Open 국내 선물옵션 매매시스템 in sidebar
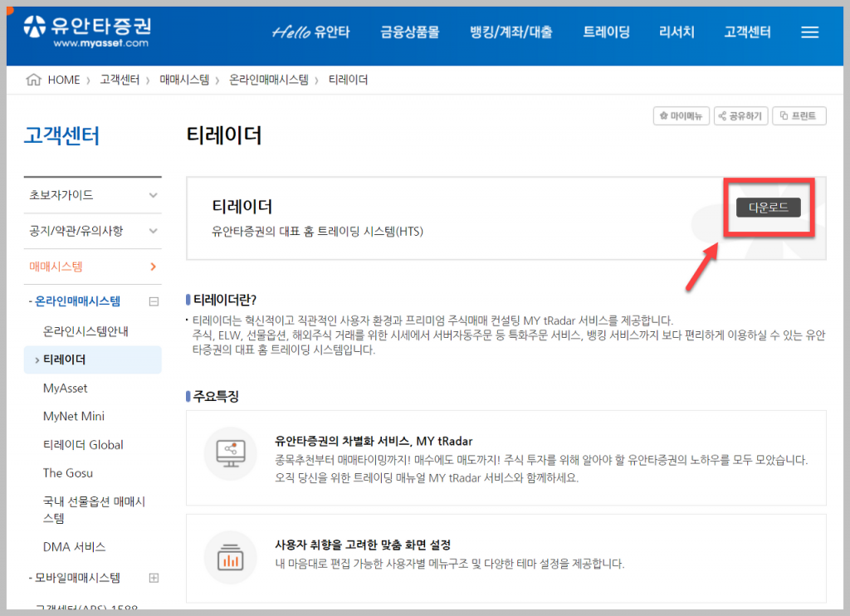 click(94, 510)
